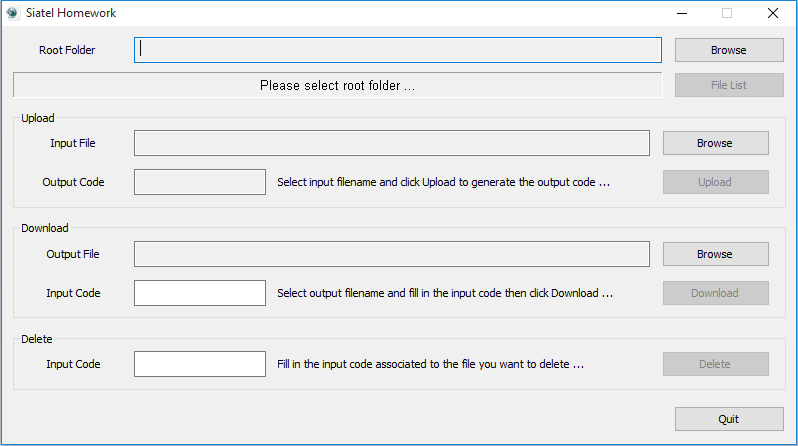Click the Output Code label
The image size is (798, 446).
pyautogui.click(x=73, y=182)
